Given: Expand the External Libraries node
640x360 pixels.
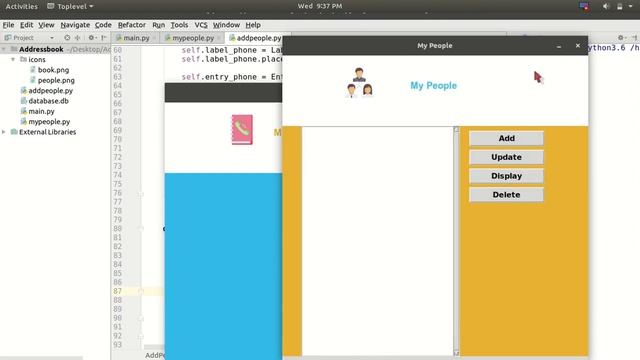Looking at the screenshot, I should (4, 132).
